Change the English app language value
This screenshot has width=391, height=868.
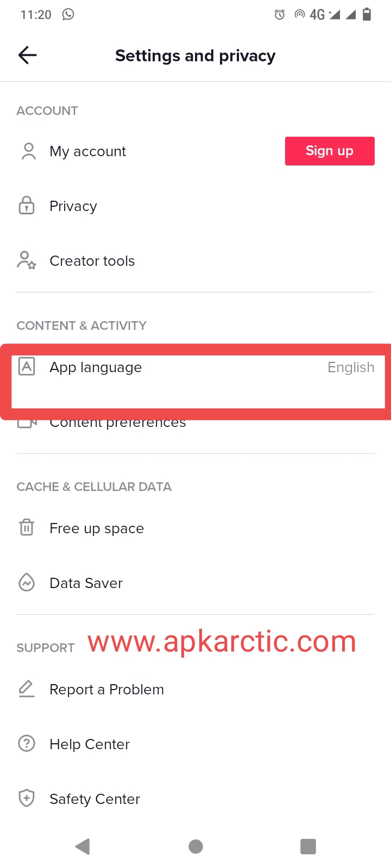[351, 367]
